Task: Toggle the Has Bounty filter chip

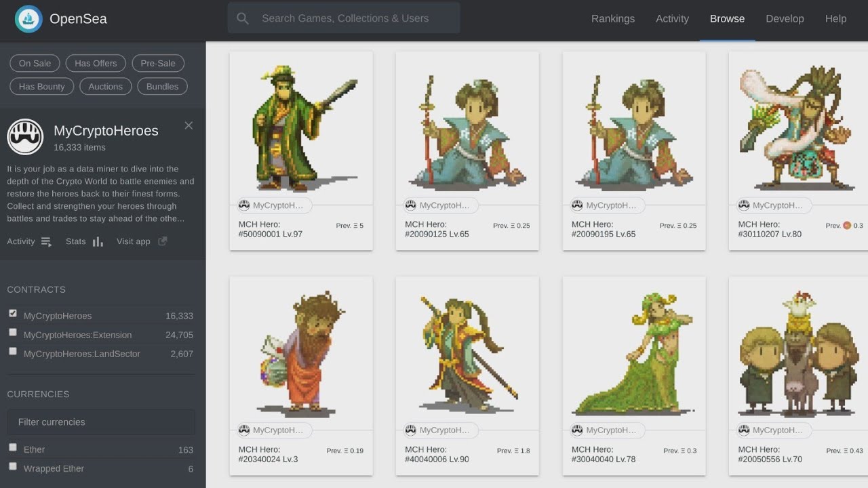Action: [x=41, y=86]
